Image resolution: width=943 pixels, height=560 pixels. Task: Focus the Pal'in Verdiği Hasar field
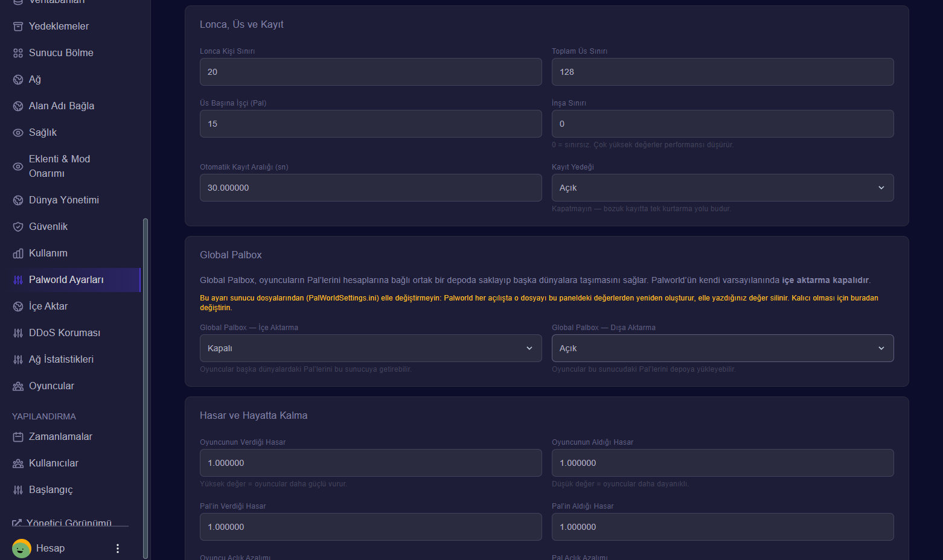tap(371, 527)
